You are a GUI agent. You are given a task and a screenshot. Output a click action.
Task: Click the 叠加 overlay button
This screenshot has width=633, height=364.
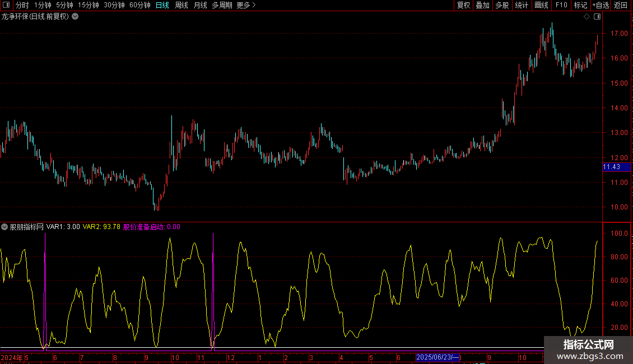482,5
